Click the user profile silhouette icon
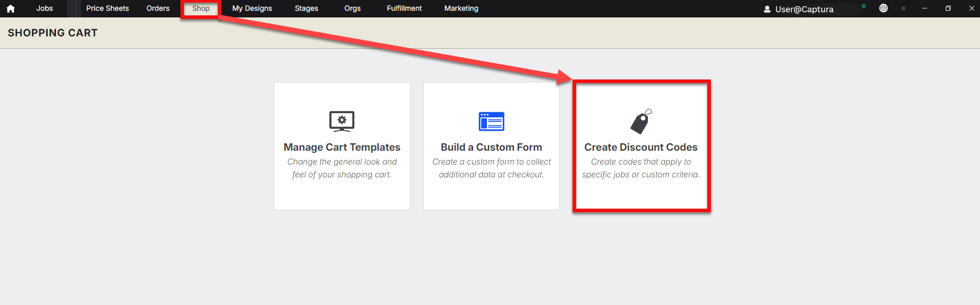This screenshot has height=305, width=980. coord(767,9)
